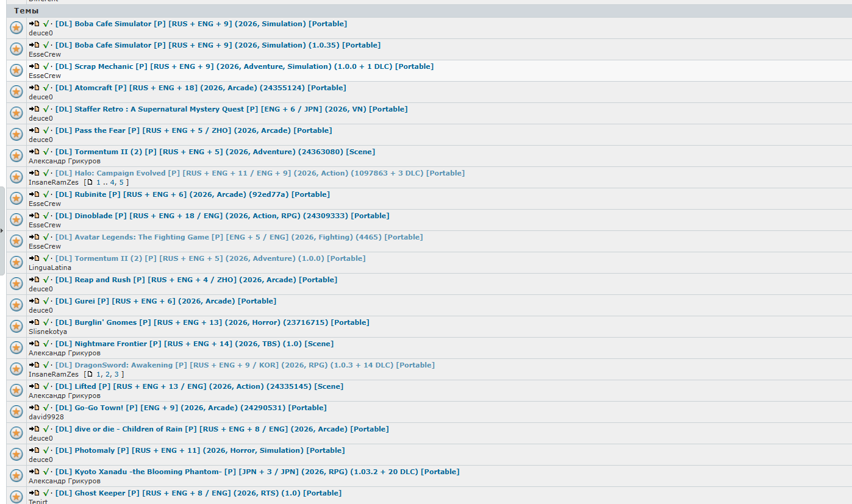Jump to newest post arrow for Burglin' Gnomes
The height and width of the screenshot is (504, 852).
click(34, 322)
